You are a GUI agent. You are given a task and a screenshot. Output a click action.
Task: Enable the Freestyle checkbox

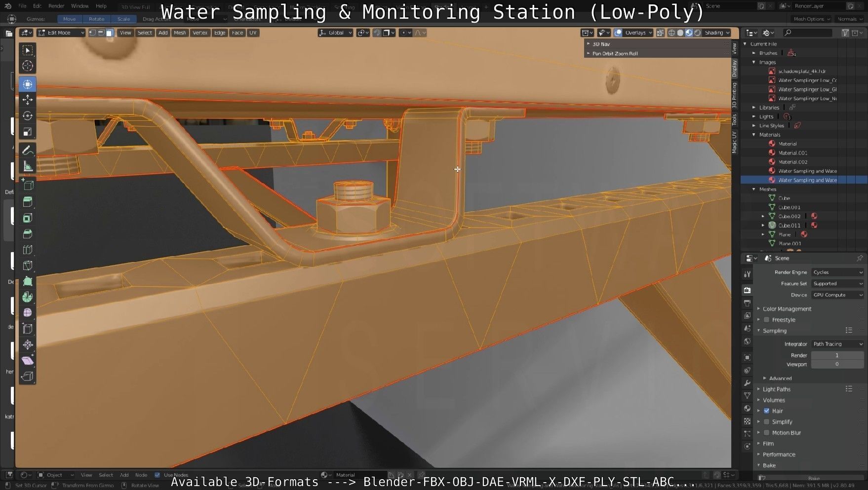pos(766,320)
